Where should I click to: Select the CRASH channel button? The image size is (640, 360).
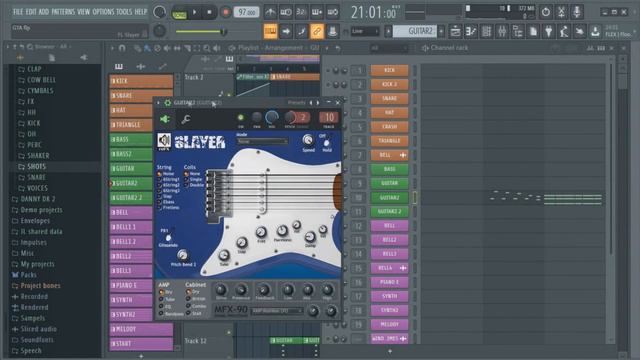(x=389, y=127)
